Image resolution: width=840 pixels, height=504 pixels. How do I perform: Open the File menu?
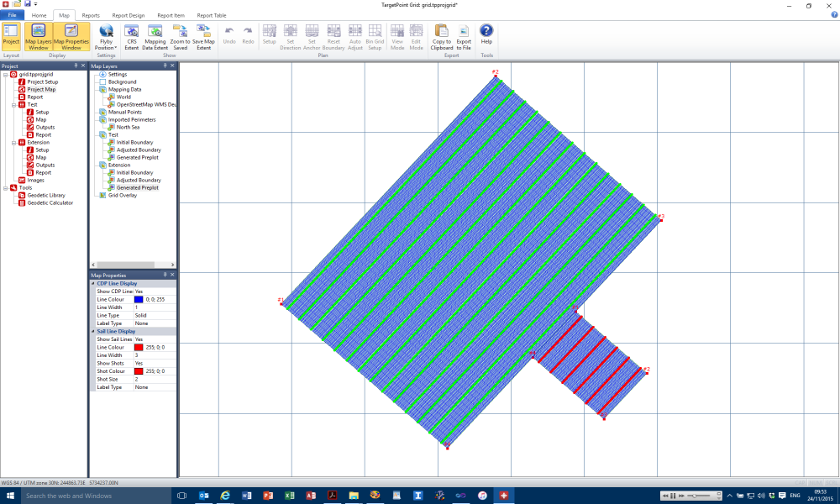pos(12,15)
